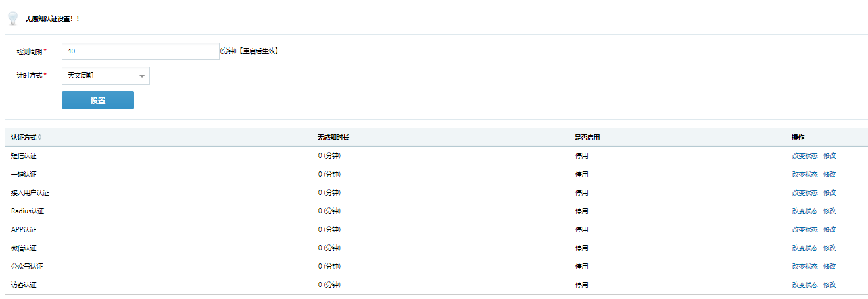Click the 0 (分钟) value for 接入用户认证

pyautogui.click(x=329, y=193)
